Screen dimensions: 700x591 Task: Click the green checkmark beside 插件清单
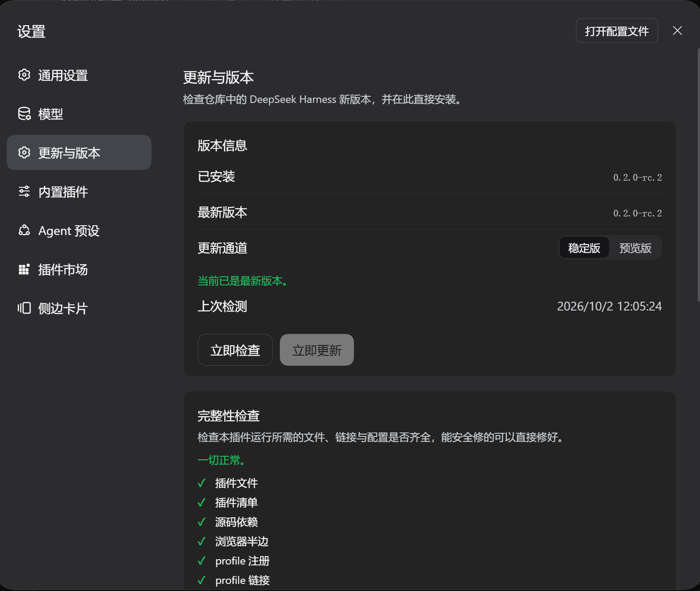click(x=202, y=503)
